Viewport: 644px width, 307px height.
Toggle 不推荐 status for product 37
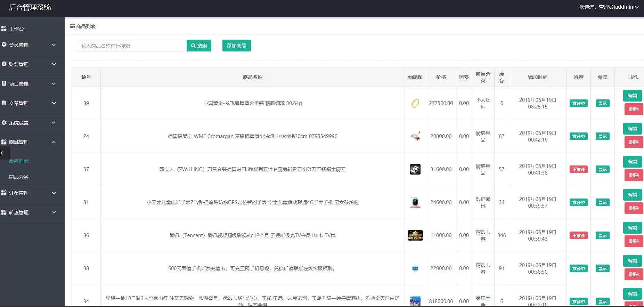(x=578, y=169)
